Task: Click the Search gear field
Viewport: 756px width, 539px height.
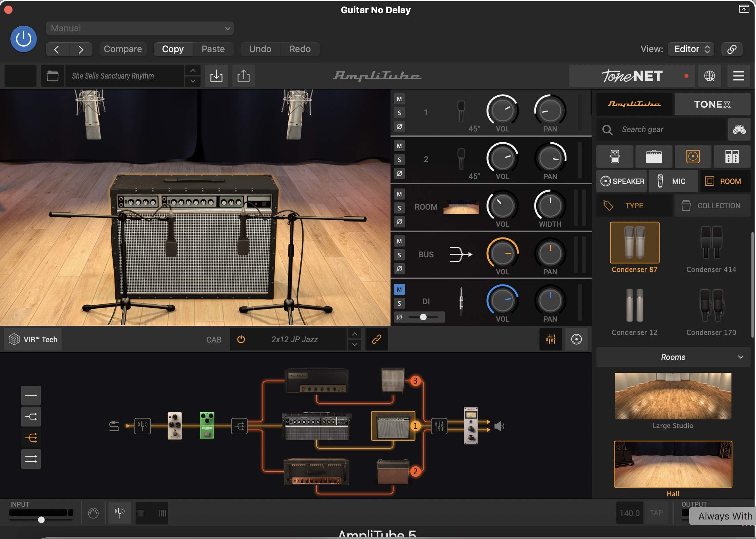Action: 661,129
